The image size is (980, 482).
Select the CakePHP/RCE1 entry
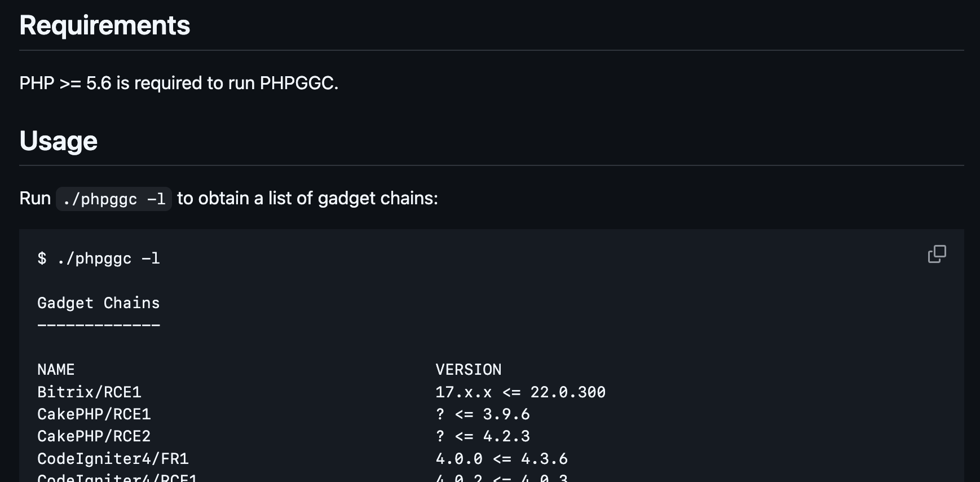click(x=94, y=414)
